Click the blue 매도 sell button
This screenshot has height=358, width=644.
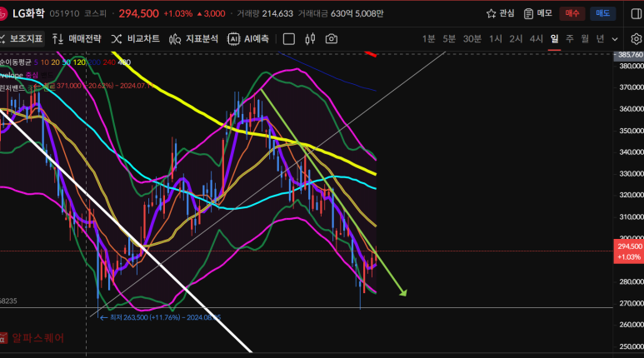pyautogui.click(x=602, y=13)
